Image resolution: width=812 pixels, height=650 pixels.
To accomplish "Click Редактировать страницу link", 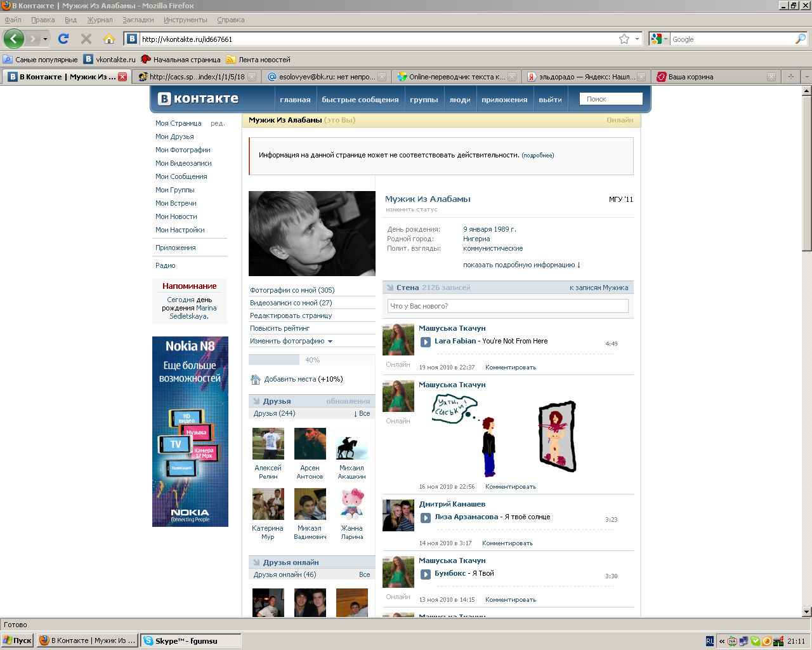I will 291,315.
